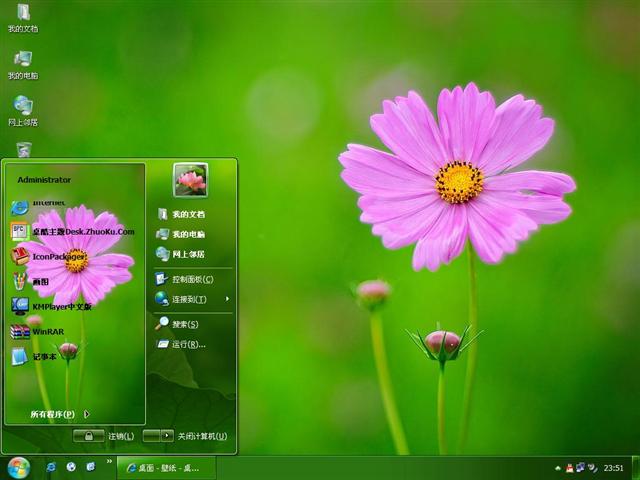
Task: Click the Start orb button
Action: click(18, 467)
